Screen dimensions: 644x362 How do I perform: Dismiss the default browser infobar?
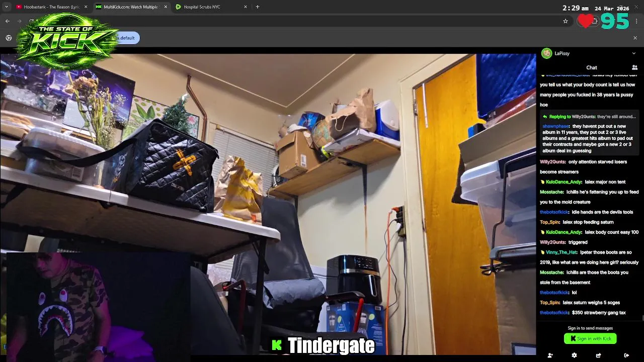(x=635, y=38)
